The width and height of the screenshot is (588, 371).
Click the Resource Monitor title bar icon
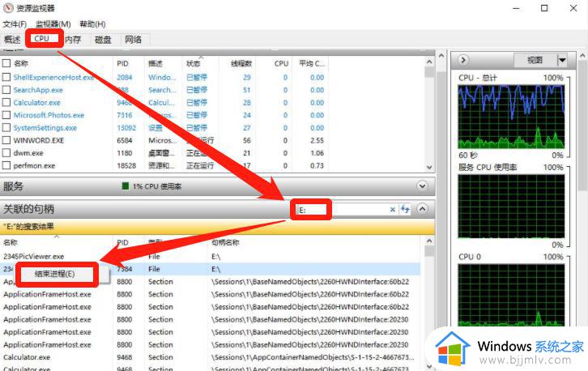click(x=8, y=8)
